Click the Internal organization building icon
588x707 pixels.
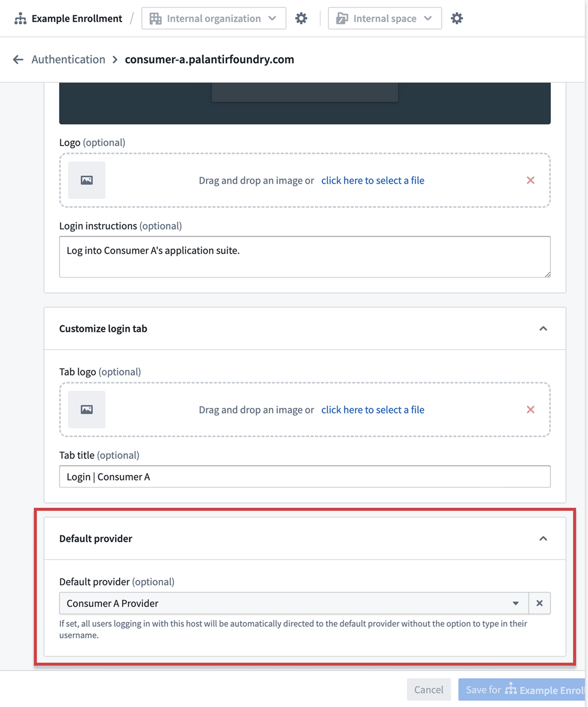[x=155, y=18]
